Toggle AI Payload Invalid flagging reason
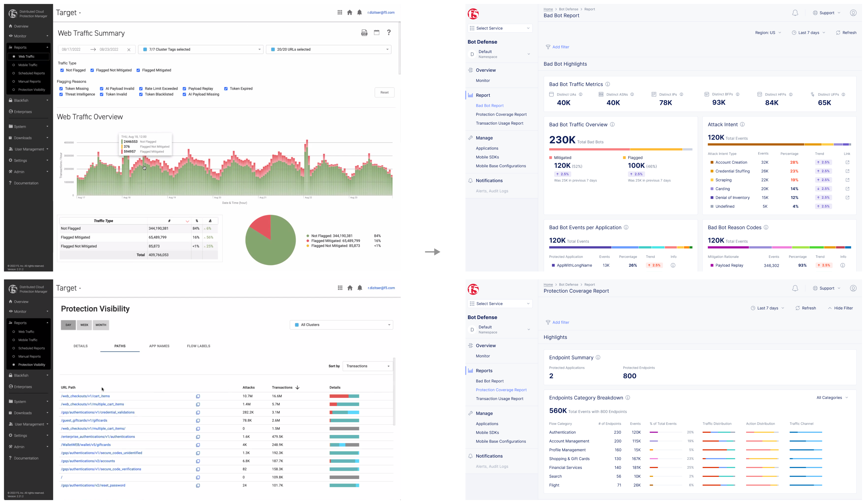 pyautogui.click(x=101, y=89)
